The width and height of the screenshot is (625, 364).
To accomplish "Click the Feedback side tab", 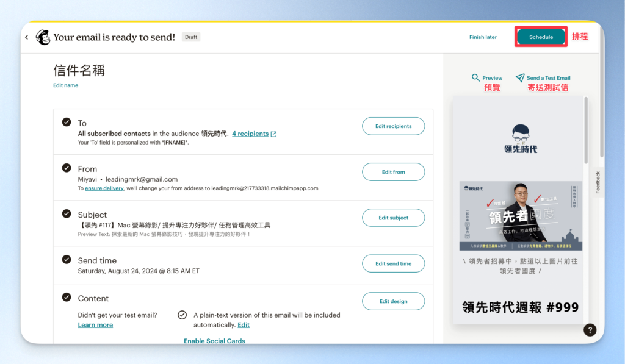I will 598,182.
